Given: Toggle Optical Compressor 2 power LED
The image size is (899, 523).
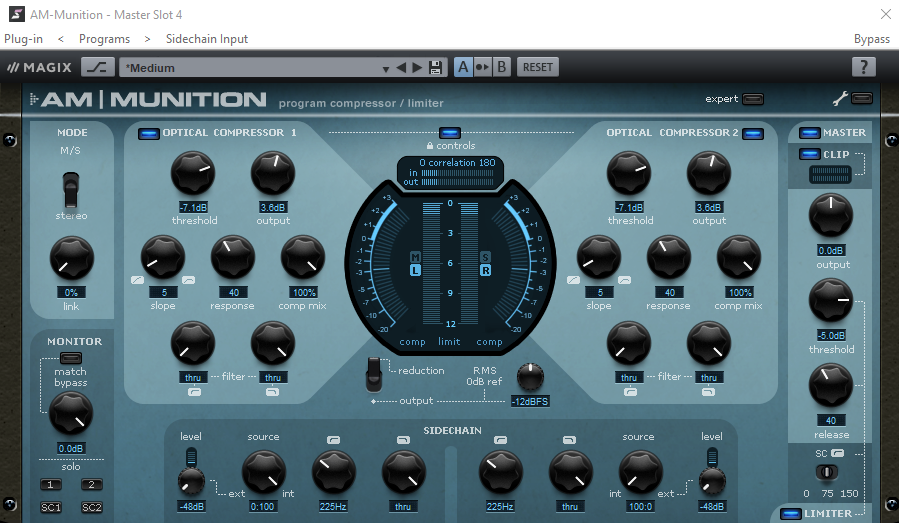Looking at the screenshot, I should [753, 134].
